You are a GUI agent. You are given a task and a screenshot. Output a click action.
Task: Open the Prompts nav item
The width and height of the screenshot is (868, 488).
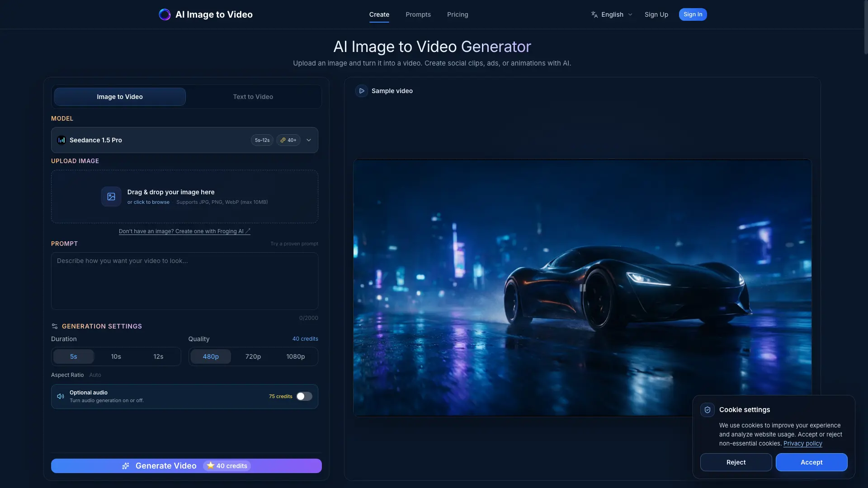coord(418,14)
